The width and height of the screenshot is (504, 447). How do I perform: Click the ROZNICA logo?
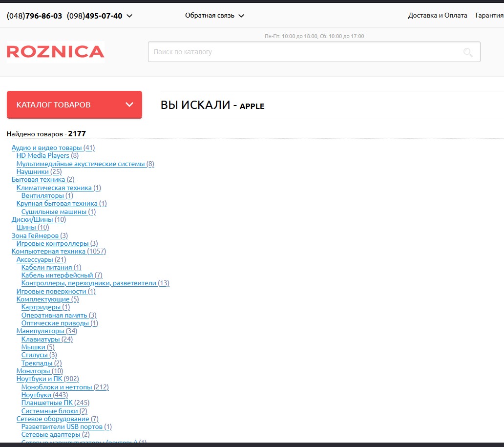tap(56, 52)
